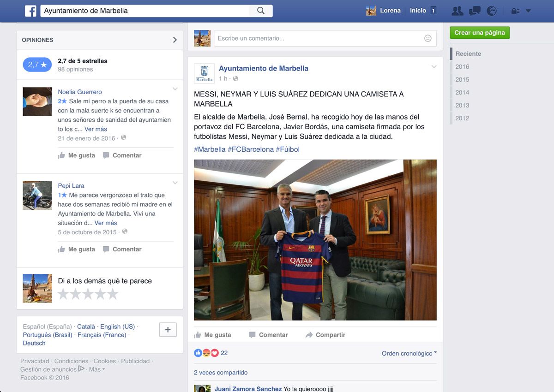The height and width of the screenshot is (392, 554).
Task: Rate with the third star
Action: pyautogui.click(x=88, y=294)
